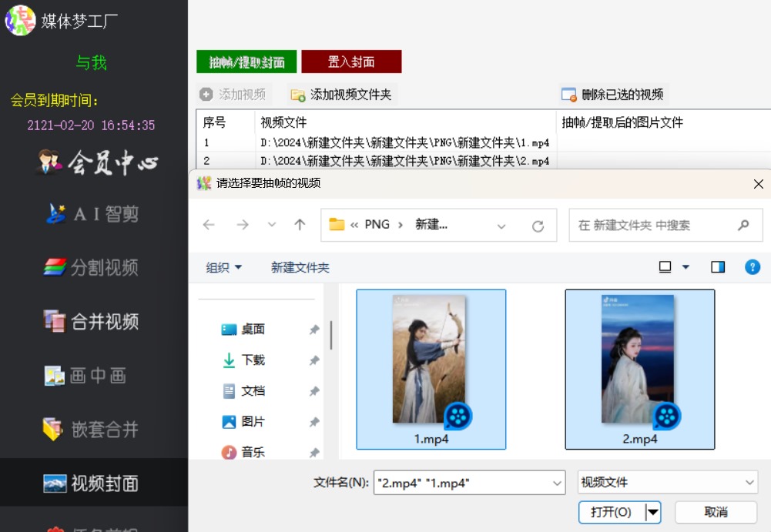The height and width of the screenshot is (532, 771).
Task: Click the membership expiry date 2121-02-20
Action: [x=91, y=125]
